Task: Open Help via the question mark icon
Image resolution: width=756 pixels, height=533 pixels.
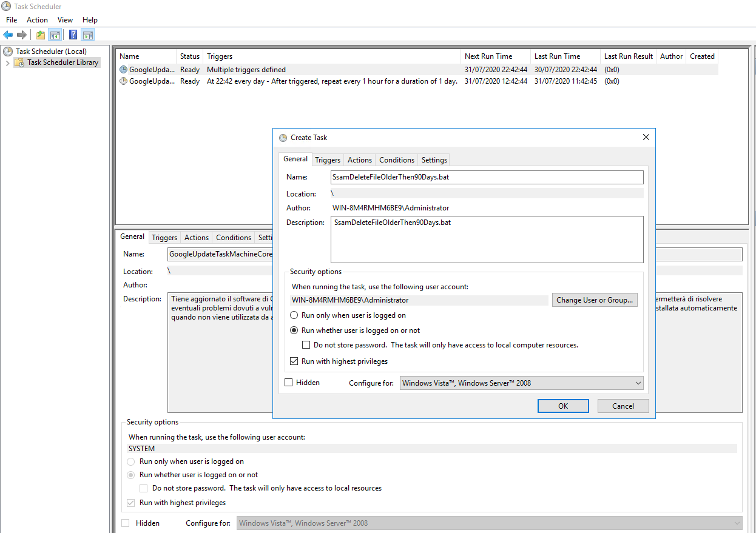Action: (x=73, y=35)
